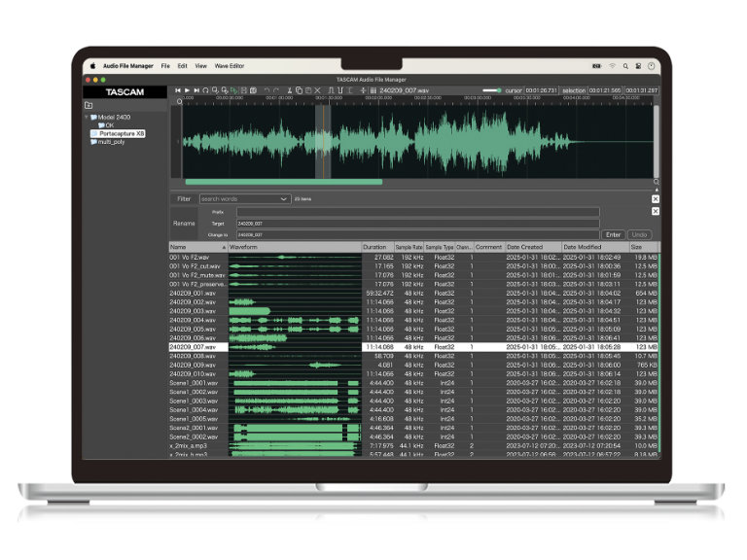The height and width of the screenshot is (560, 747).
Task: Click the Enter button in the Rename panel
Action: [613, 234]
